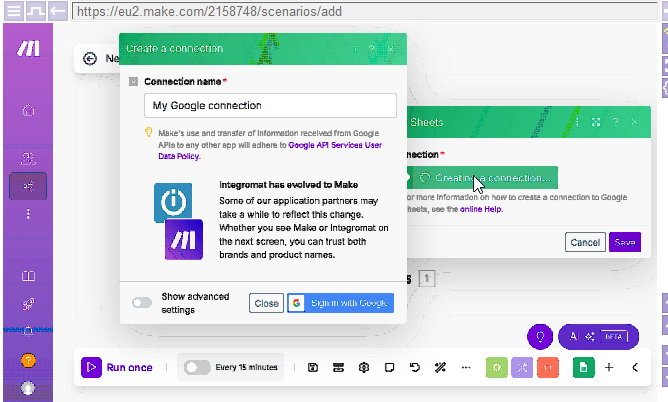Cancel the Google Sheets module panel
Viewport: 668px width, 402px height.
click(x=584, y=242)
